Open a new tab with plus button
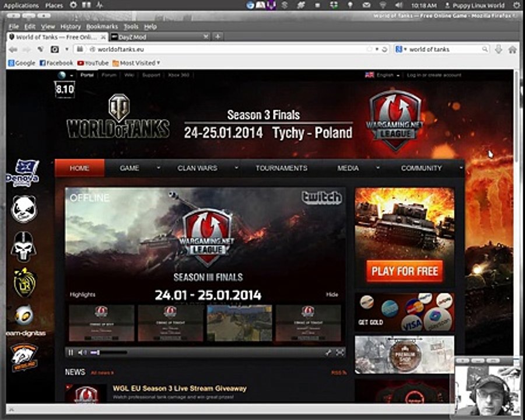 point(218,37)
